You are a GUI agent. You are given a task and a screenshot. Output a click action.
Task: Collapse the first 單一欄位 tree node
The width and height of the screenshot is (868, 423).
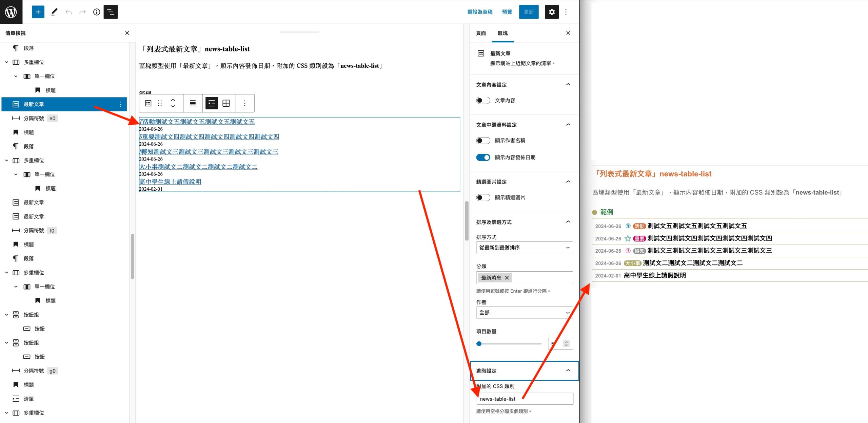click(x=16, y=76)
